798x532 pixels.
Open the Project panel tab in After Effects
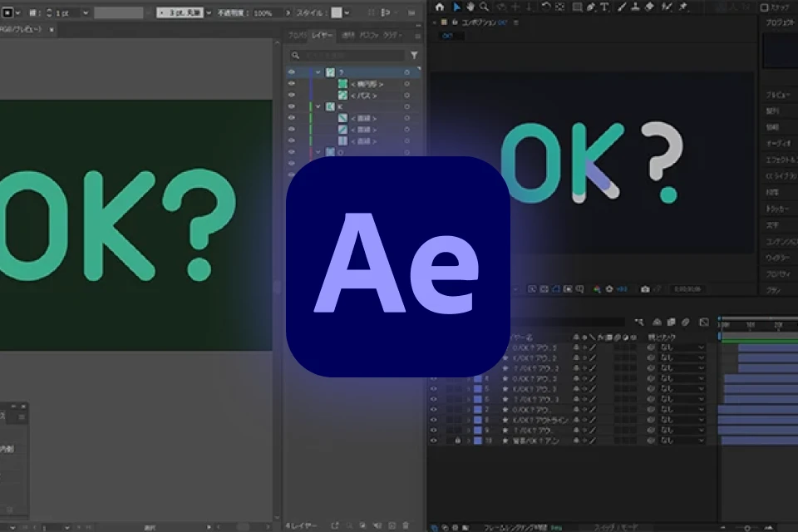coord(779,23)
